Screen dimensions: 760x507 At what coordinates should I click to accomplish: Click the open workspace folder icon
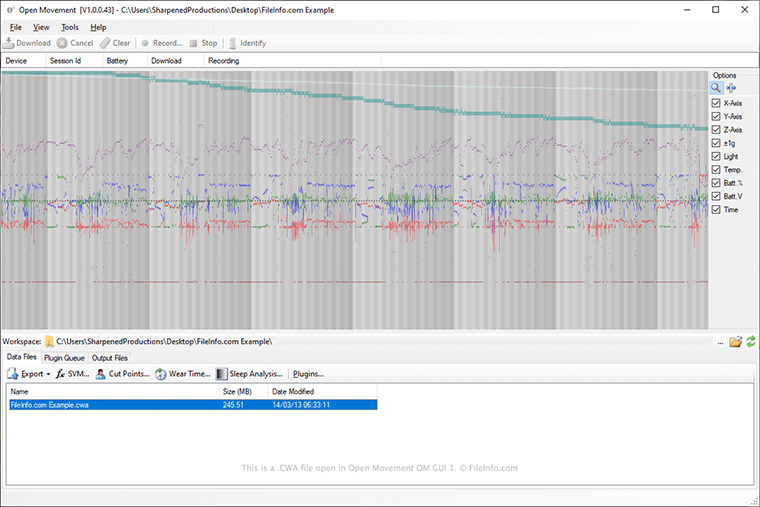(735, 342)
